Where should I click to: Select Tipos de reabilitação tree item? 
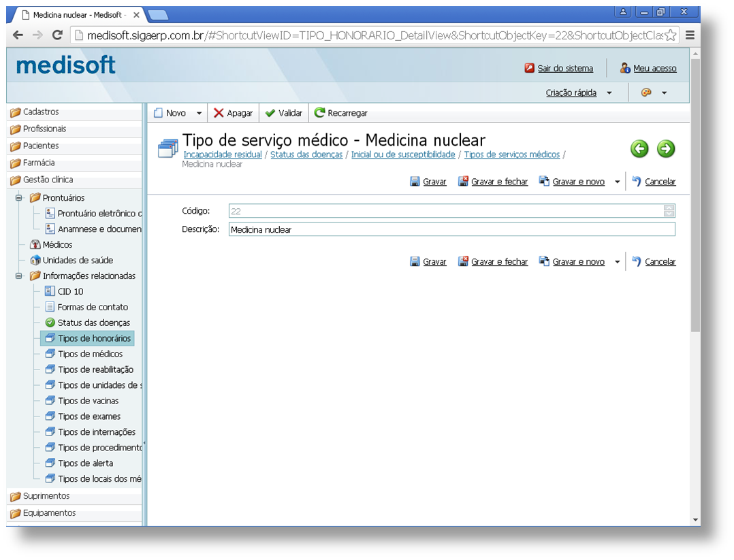click(89, 369)
